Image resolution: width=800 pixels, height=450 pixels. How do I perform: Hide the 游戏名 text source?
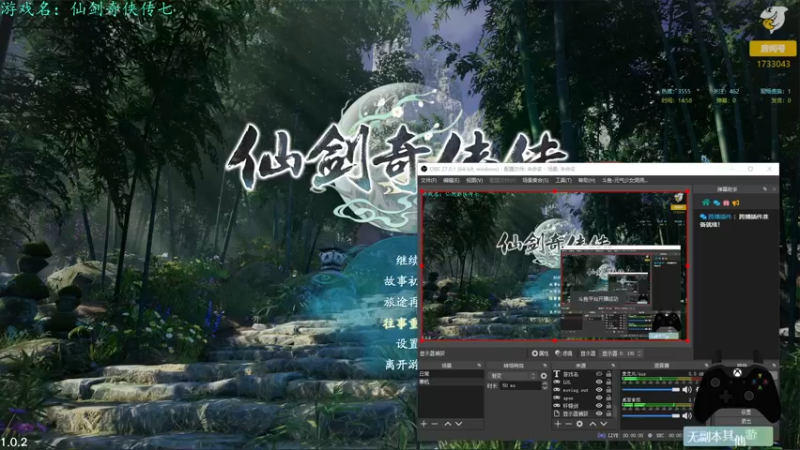(x=599, y=374)
